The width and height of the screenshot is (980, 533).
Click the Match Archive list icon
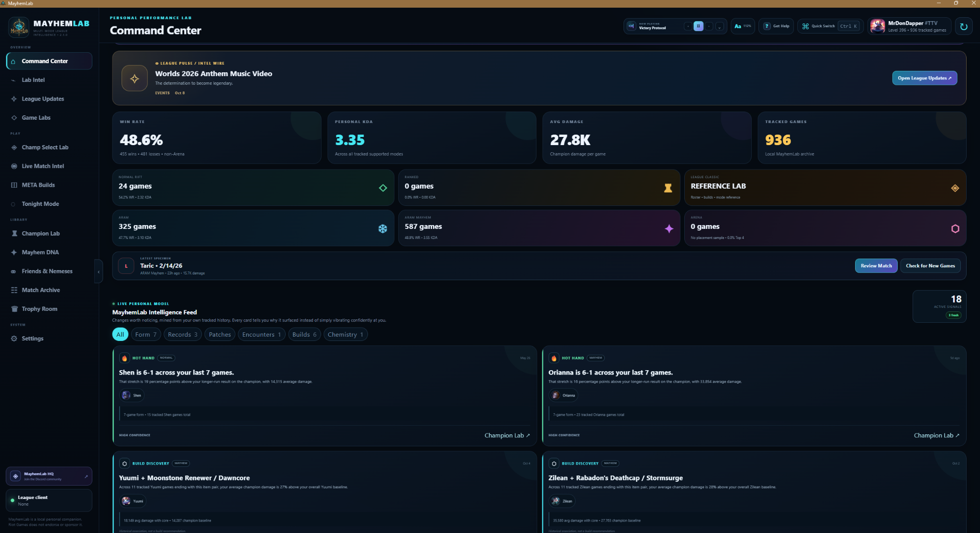(14, 290)
